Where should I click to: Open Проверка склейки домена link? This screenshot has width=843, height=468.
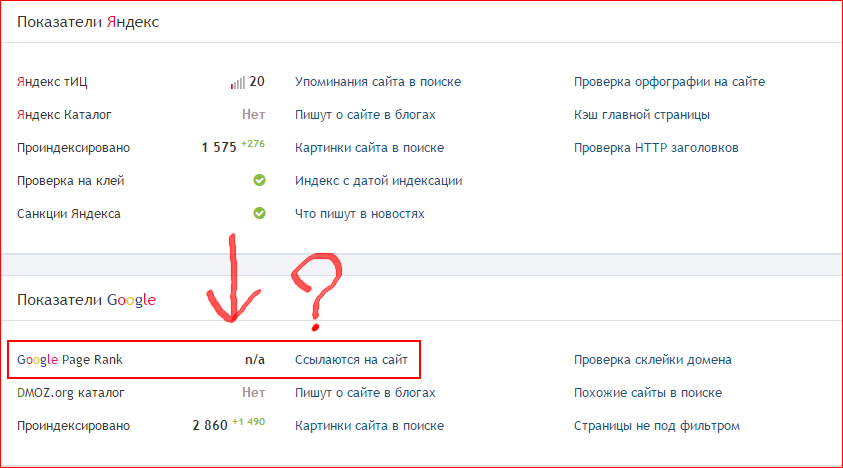[652, 360]
